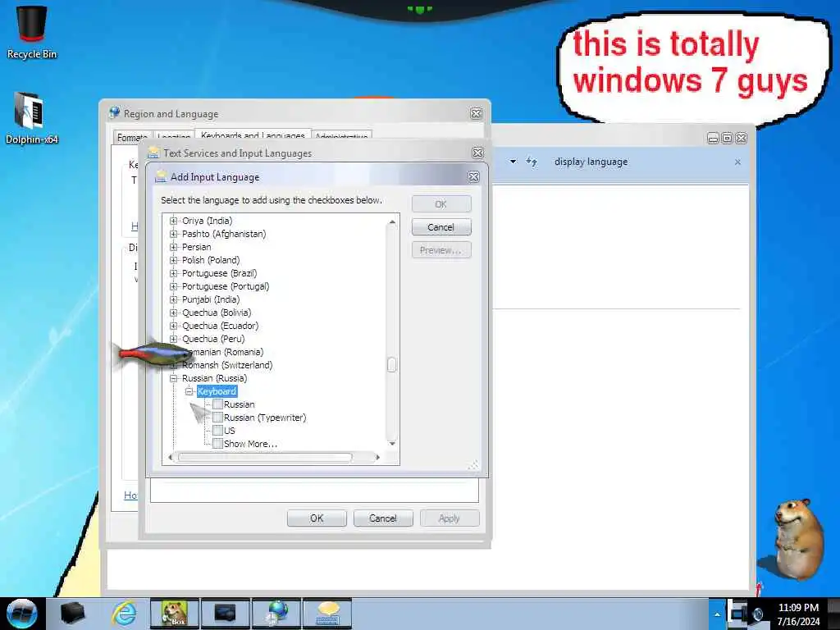Clear the 'display language' search text
Image resolution: width=840 pixels, height=630 pixels.
(x=737, y=162)
